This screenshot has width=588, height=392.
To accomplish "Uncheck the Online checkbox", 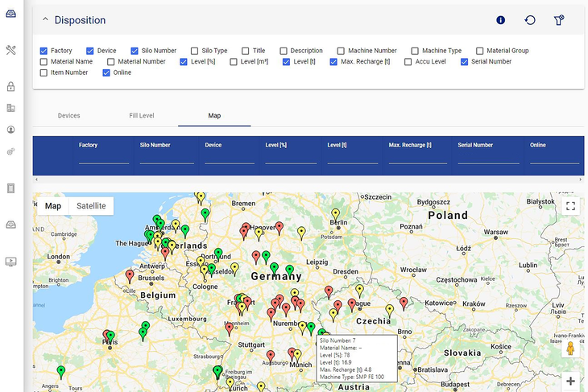I will [107, 72].
